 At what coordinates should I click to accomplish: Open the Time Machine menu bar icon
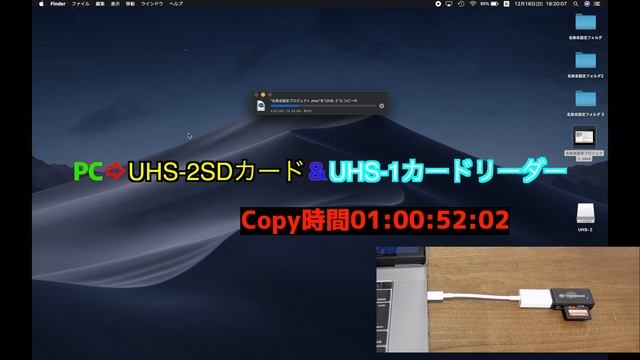pyautogui.click(x=461, y=4)
